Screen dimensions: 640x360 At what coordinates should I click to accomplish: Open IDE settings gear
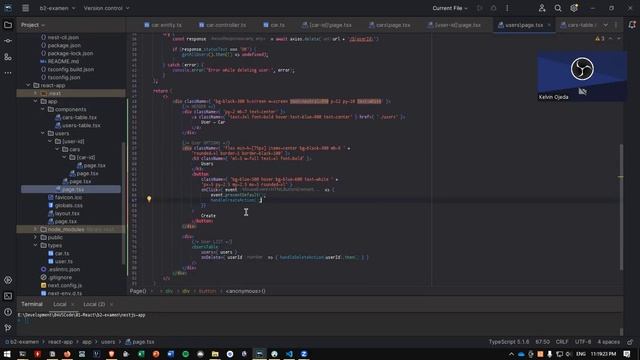tap(574, 8)
